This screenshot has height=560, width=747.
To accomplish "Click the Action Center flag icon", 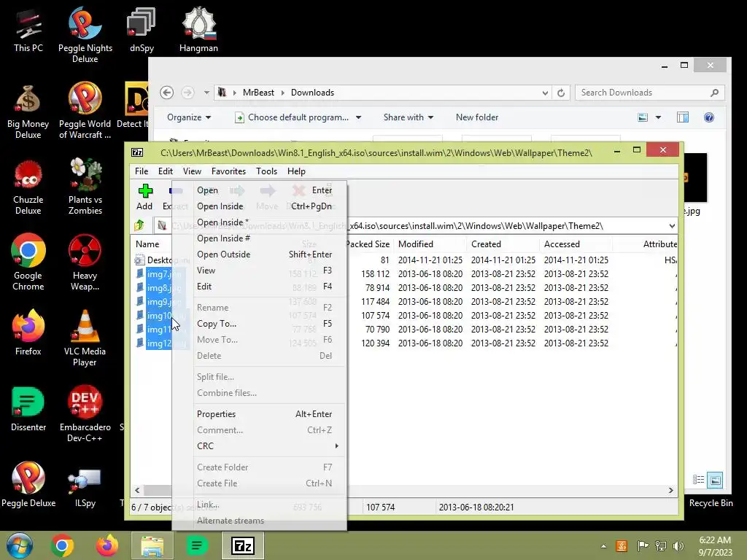I will pos(642,546).
